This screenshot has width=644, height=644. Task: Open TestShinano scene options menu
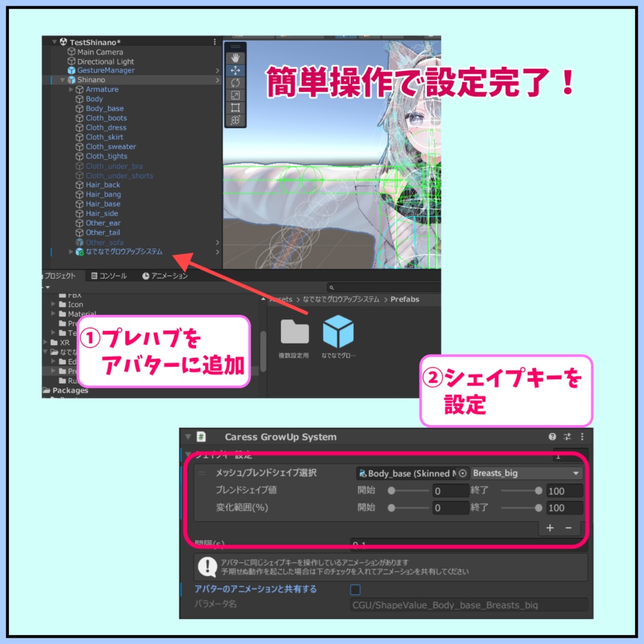click(215, 42)
